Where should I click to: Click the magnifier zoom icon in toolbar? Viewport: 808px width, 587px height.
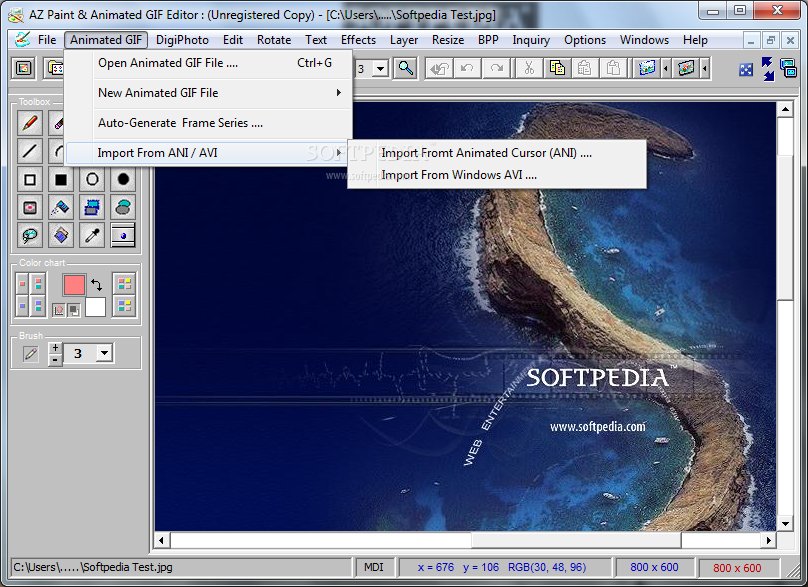pyautogui.click(x=406, y=68)
